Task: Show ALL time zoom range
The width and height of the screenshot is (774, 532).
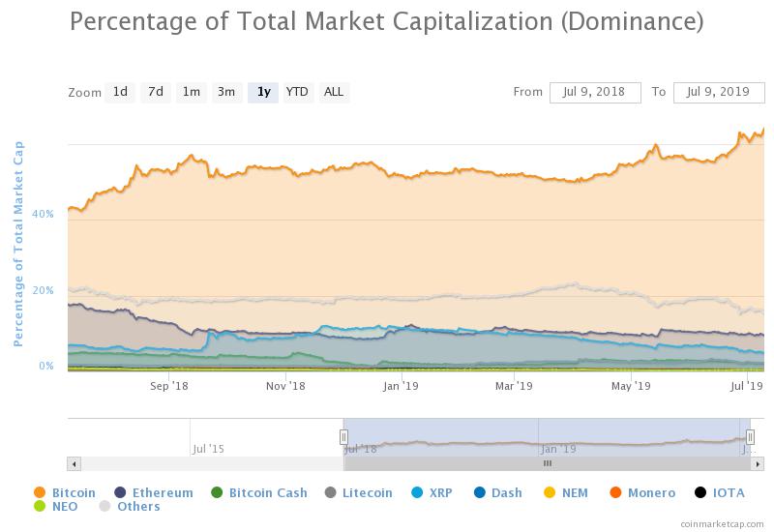Action: point(333,92)
